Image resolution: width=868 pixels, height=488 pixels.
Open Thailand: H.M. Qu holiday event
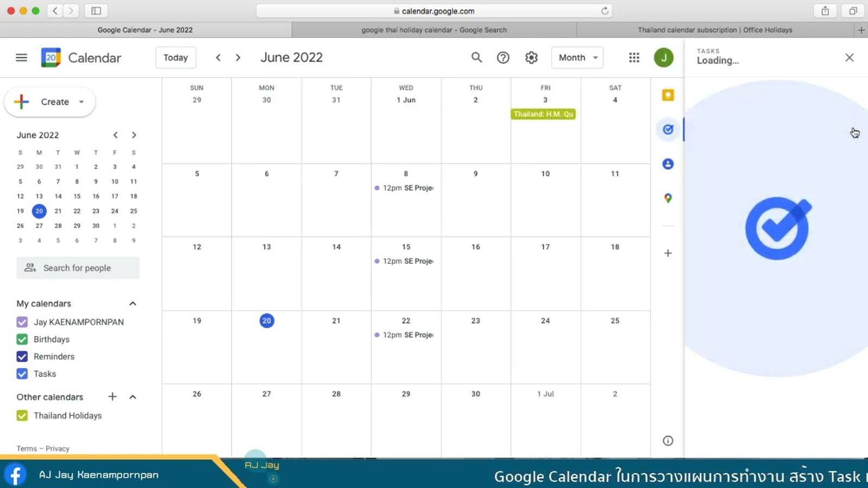543,114
